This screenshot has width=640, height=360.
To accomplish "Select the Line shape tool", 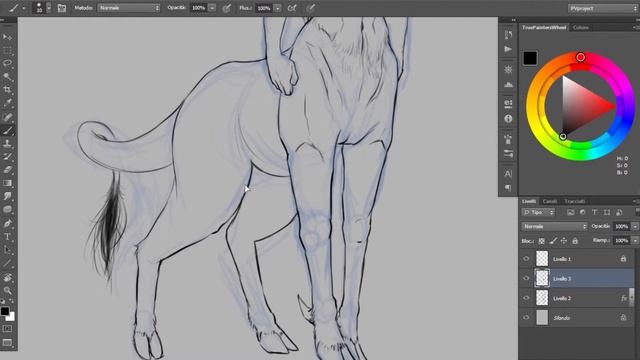I will (x=7, y=263).
